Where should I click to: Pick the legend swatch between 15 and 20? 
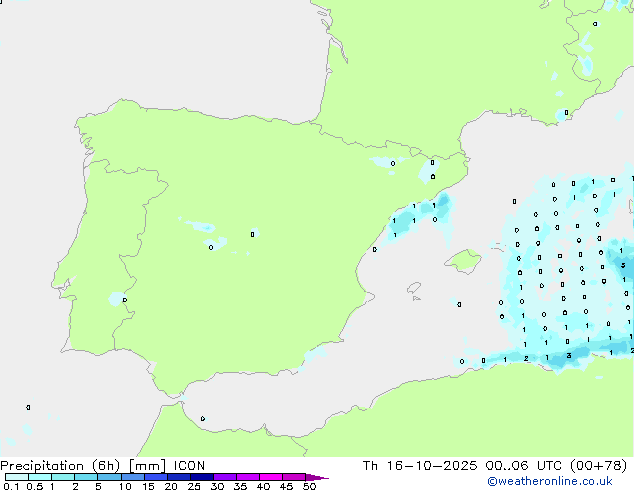click(x=156, y=477)
